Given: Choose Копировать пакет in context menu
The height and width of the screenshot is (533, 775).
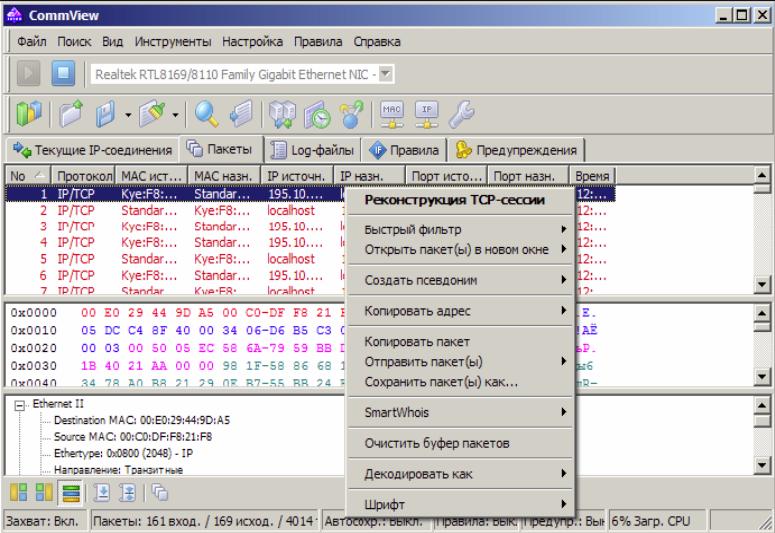Looking at the screenshot, I should pyautogui.click(x=417, y=342).
